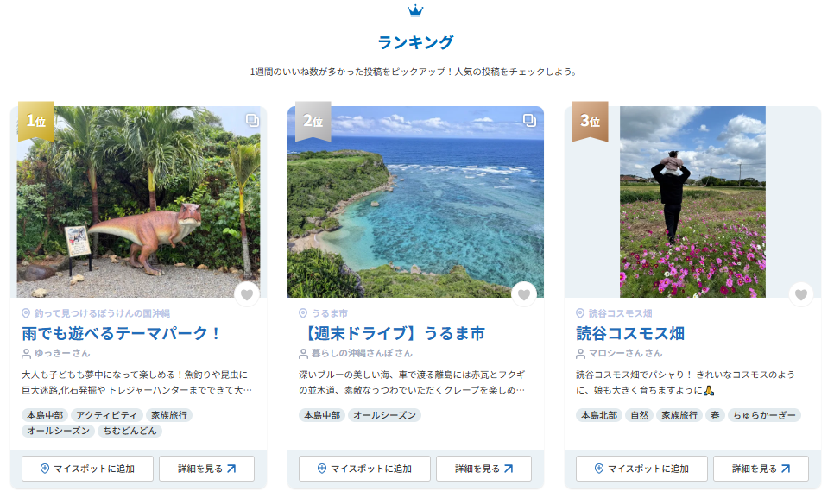Open the cosmos field photo thumbnail

(x=692, y=202)
